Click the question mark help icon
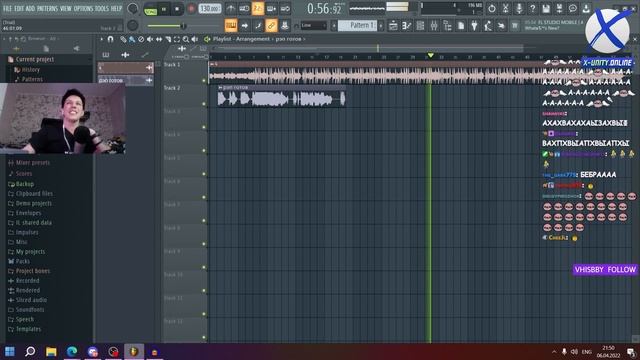This screenshot has height=360, width=640. coord(532,8)
